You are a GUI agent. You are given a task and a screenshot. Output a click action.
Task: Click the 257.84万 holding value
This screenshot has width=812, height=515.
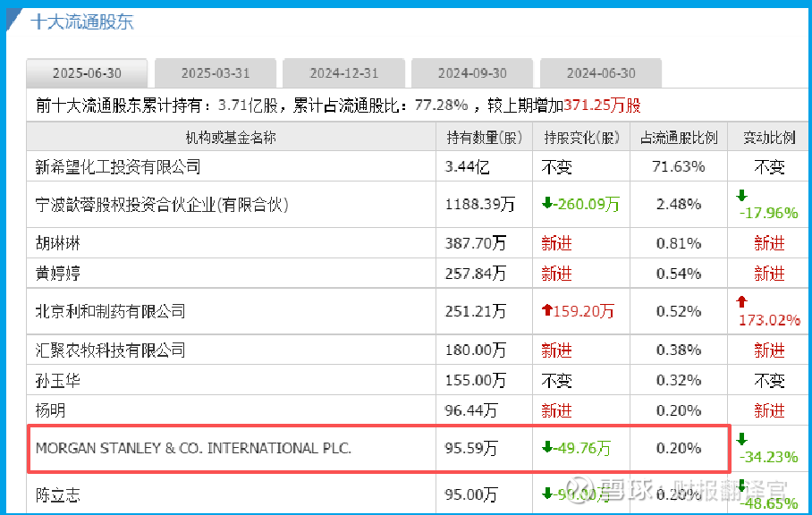pos(476,273)
